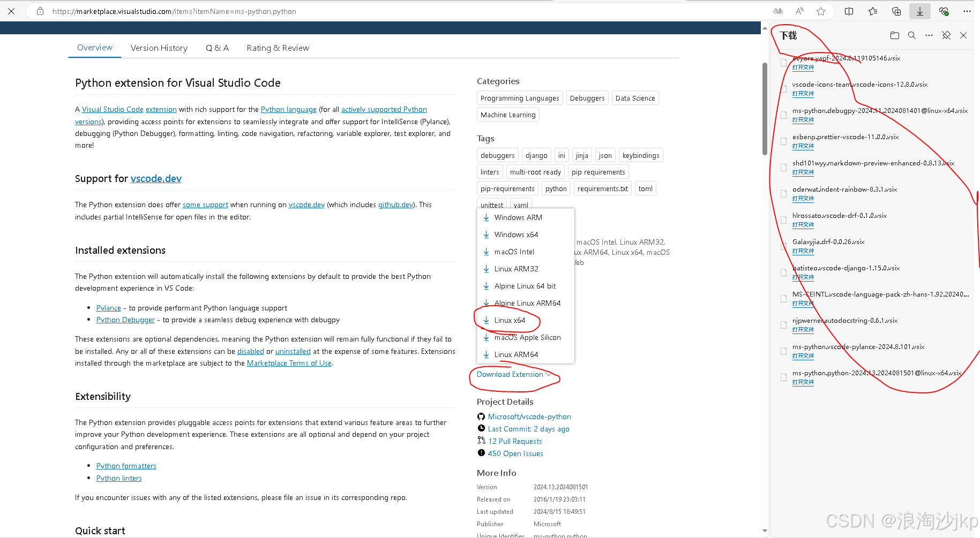Image resolution: width=980 pixels, height=538 pixels.
Task: Open file link under vscode-icons download
Action: [803, 94]
